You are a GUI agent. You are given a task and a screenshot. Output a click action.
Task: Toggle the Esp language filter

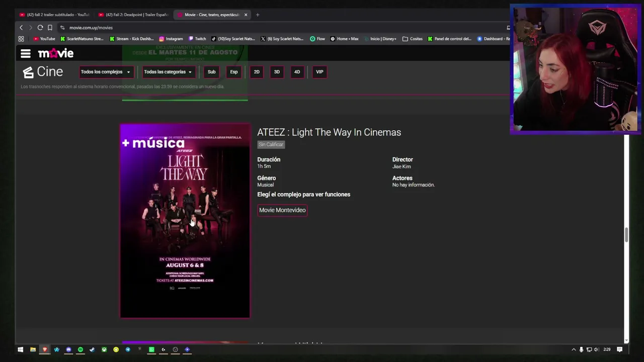point(234,72)
